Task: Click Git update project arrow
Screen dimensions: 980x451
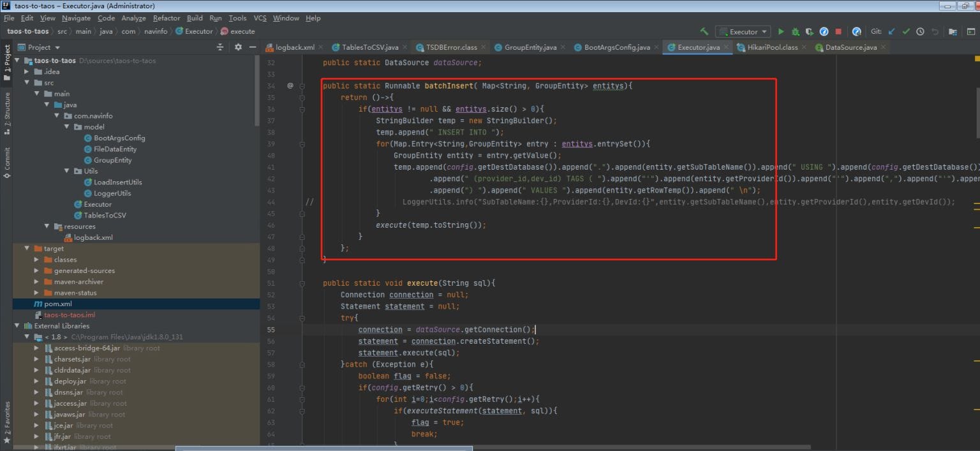Action: point(892,31)
